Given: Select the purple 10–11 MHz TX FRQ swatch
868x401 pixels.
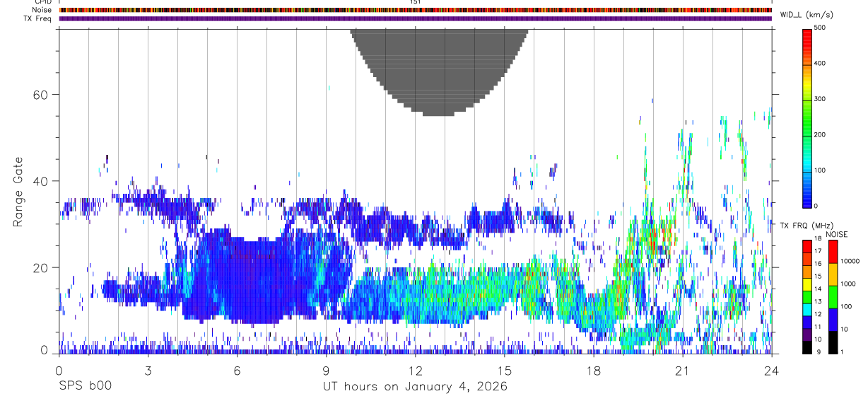Looking at the screenshot, I should click(x=807, y=335).
